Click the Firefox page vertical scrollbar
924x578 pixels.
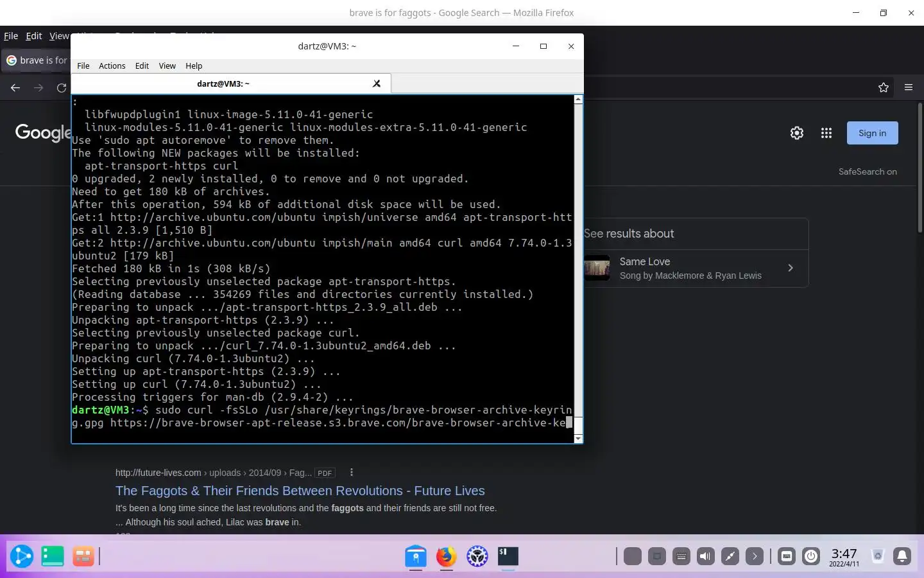click(920, 167)
